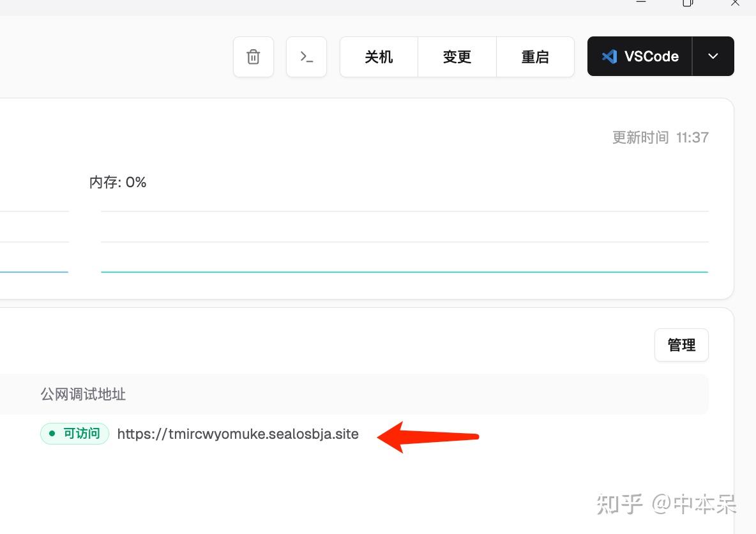The width and height of the screenshot is (756, 534).
Task: Expand the VSCode options dropdown chevron
Action: coord(713,56)
